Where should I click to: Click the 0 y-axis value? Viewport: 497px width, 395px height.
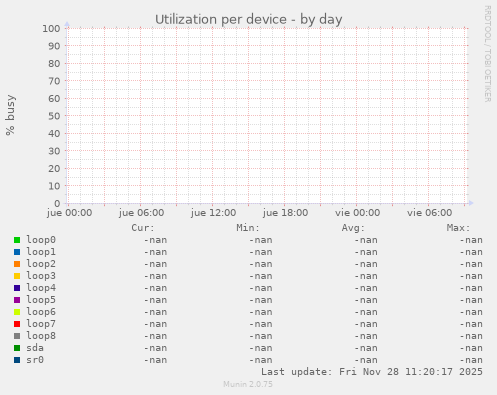click(57, 203)
